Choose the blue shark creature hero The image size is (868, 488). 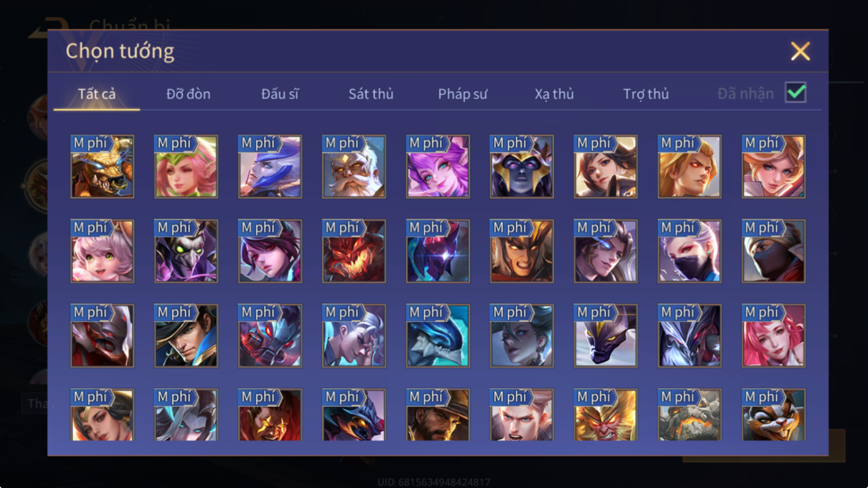point(437,336)
